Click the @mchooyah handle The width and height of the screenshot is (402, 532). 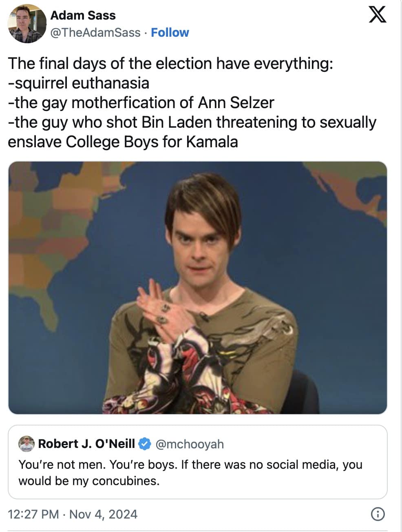pos(190,444)
